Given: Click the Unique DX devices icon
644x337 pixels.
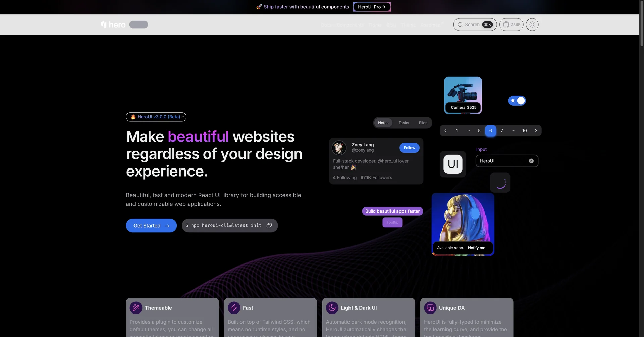Looking at the screenshot, I should point(430,308).
